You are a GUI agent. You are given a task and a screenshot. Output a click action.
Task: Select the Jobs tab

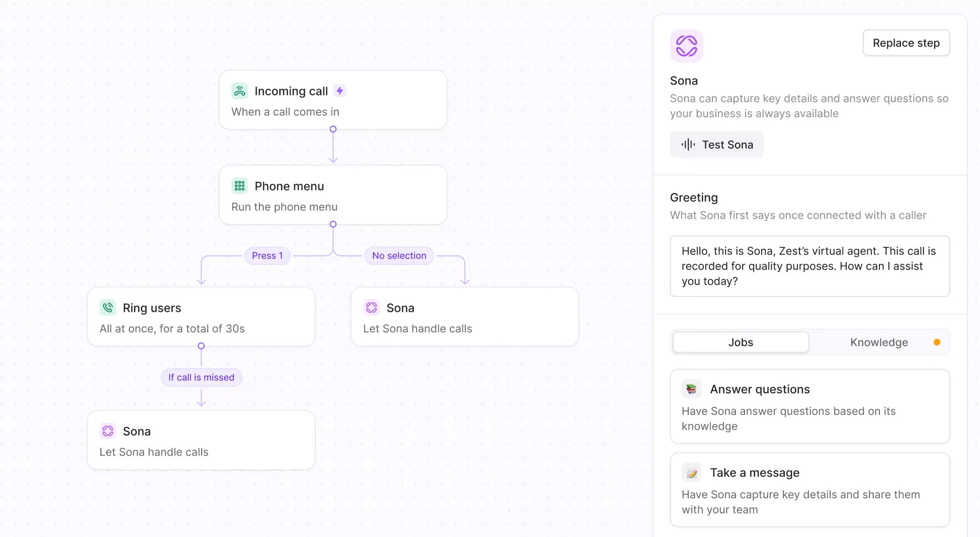click(x=741, y=342)
